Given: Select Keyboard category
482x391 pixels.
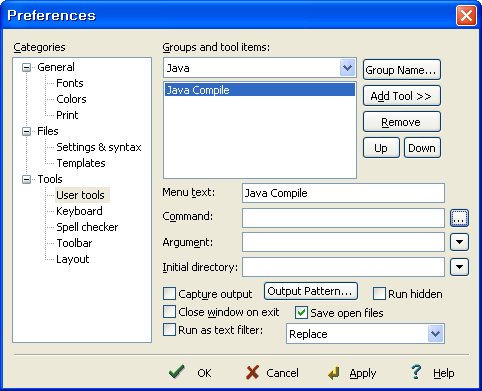Looking at the screenshot, I should pos(79,211).
